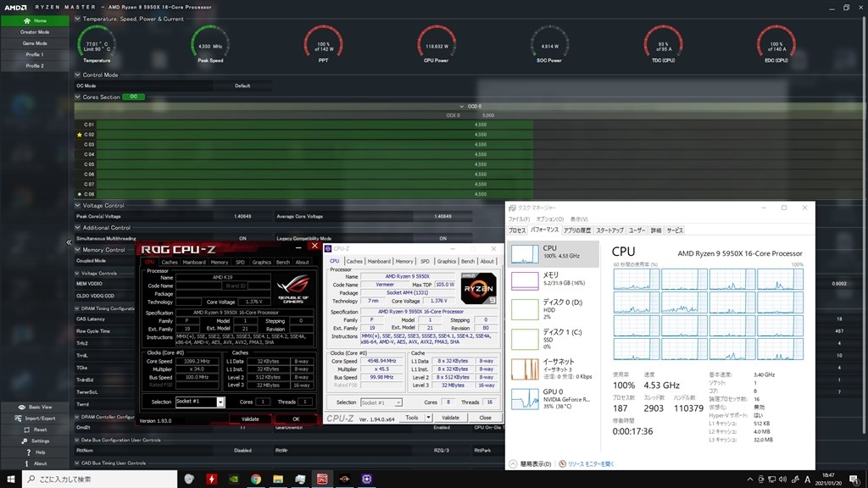
Task: Collapse the Voltage Control section
Action: 77,205
